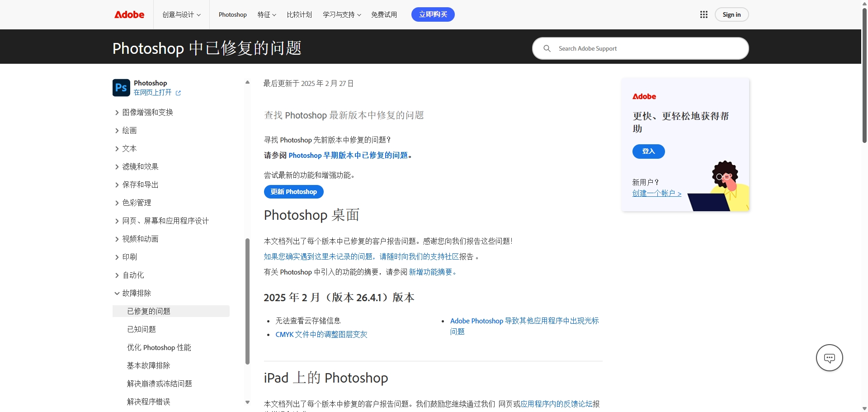
Task: Expand the 视频和动画 section
Action: 136,239
